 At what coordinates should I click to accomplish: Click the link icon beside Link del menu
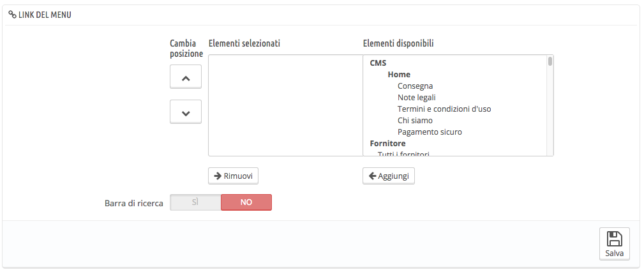(12, 14)
